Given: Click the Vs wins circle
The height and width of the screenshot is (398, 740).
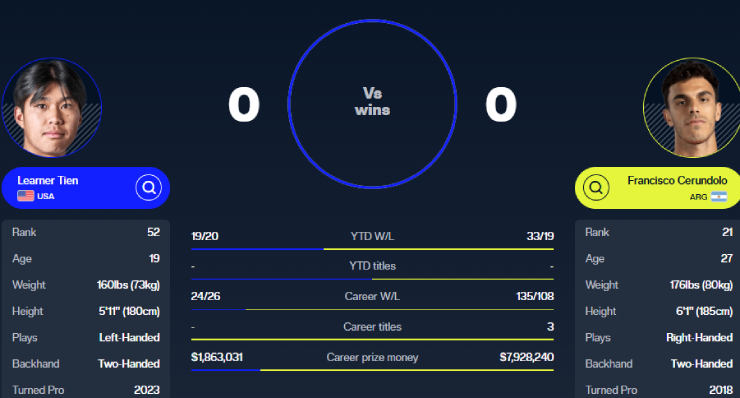Looking at the screenshot, I should coord(372,104).
